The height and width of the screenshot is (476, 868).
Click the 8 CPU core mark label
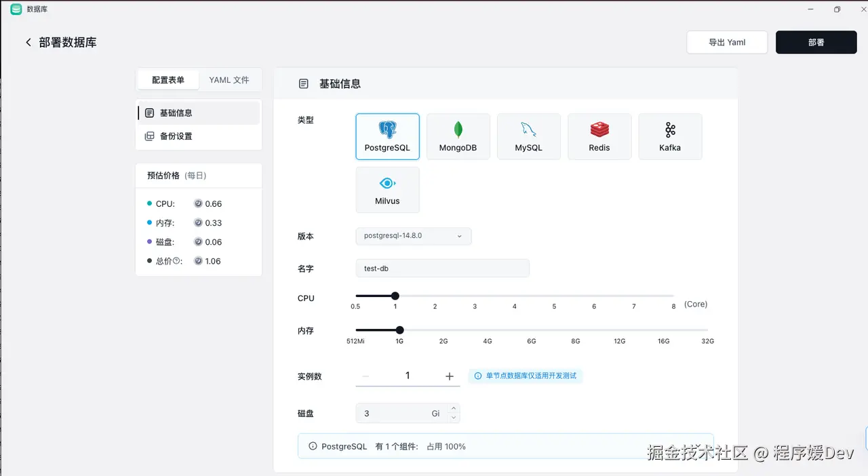pyautogui.click(x=673, y=306)
